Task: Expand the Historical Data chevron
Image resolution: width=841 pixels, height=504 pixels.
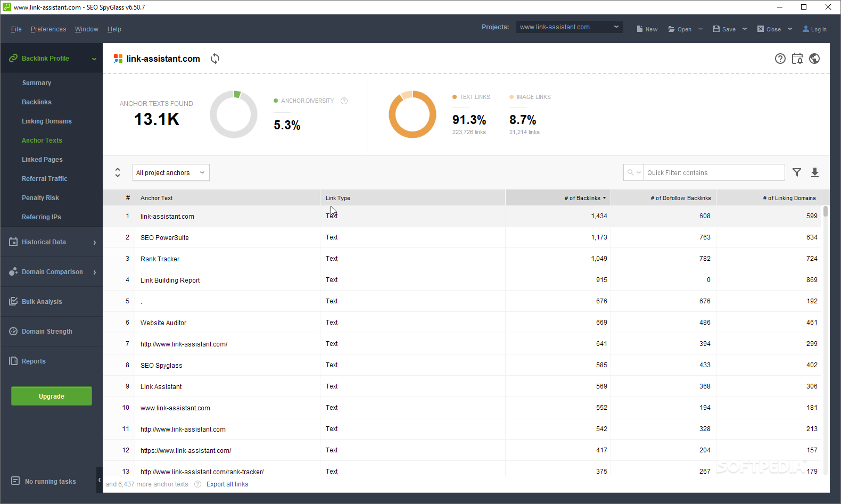Action: (95, 242)
